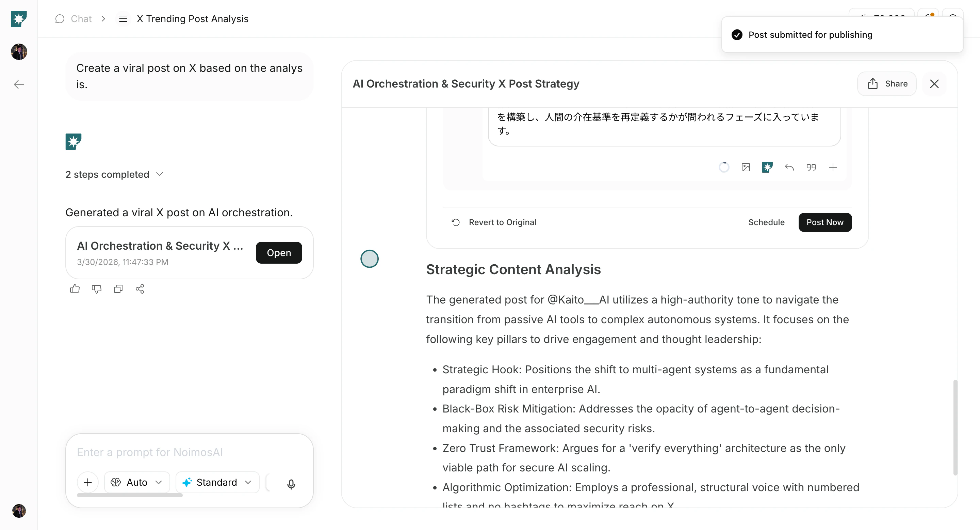Image resolution: width=980 pixels, height=530 pixels.
Task: Toggle the copy icon under the generated post
Action: coord(118,289)
